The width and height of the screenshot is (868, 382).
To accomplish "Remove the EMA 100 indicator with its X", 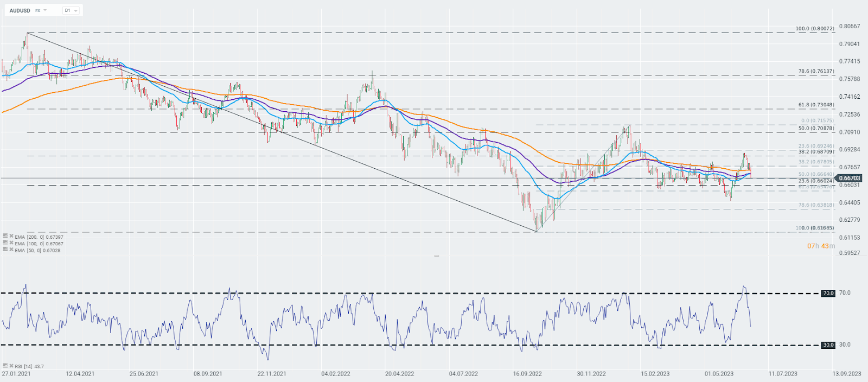I will [11, 243].
